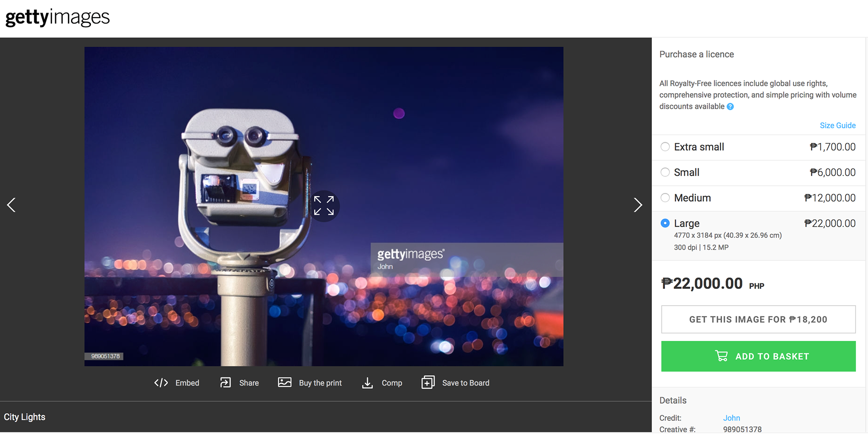The image size is (868, 443).
Task: Click the Embed label
Action: point(187,383)
